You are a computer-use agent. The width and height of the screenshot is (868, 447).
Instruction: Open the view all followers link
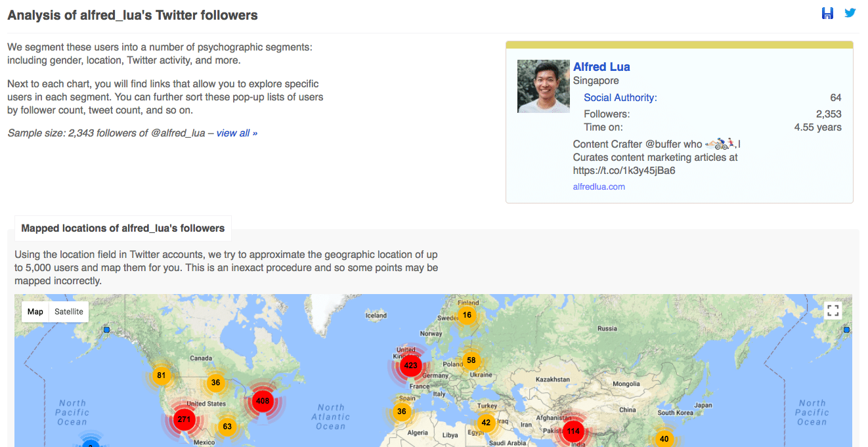pyautogui.click(x=237, y=133)
